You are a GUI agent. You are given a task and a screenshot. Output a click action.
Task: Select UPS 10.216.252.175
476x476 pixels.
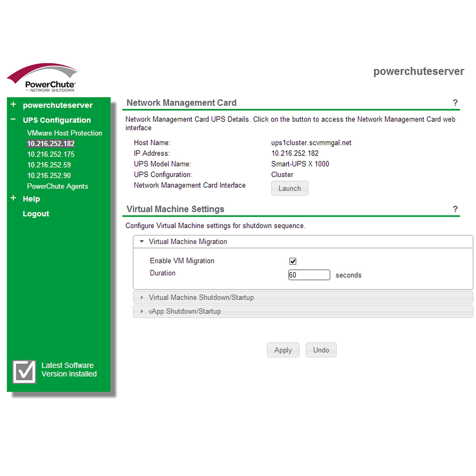51,154
